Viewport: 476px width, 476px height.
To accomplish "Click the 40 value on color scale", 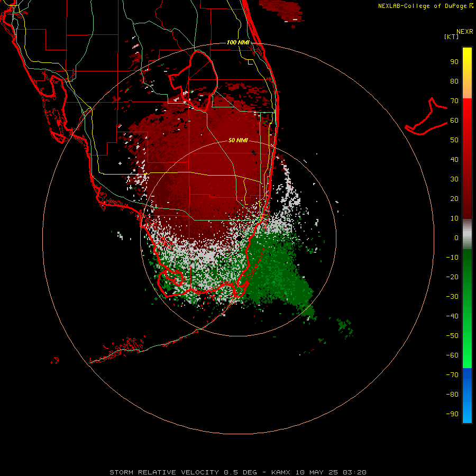I will 454,159.
